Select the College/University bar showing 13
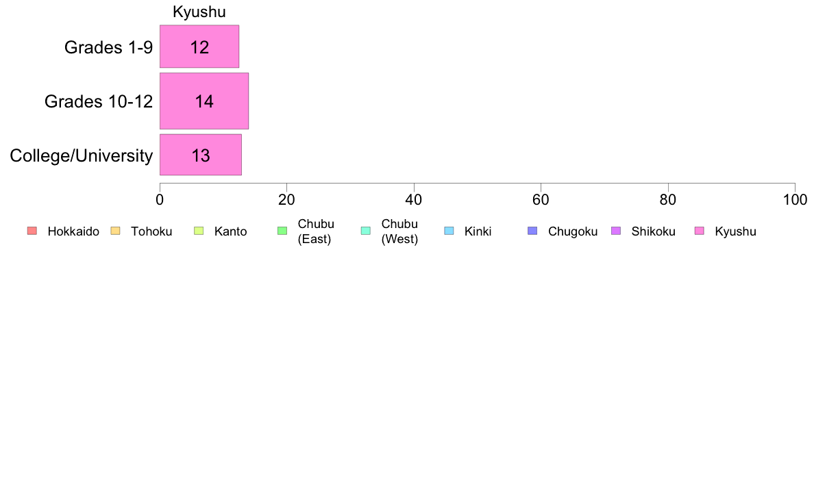 click(x=201, y=155)
